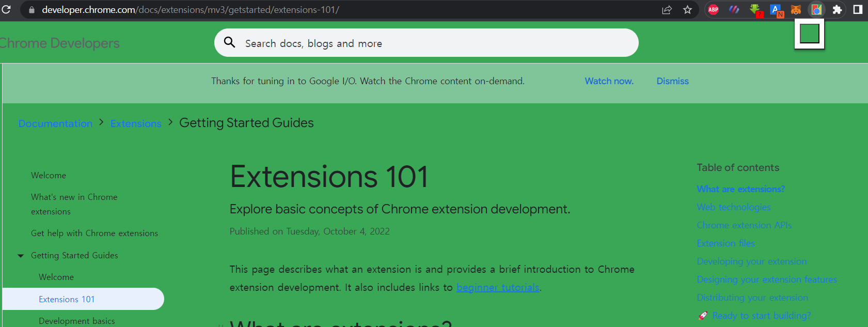
Task: Toggle the browser side panel
Action: pos(858,10)
